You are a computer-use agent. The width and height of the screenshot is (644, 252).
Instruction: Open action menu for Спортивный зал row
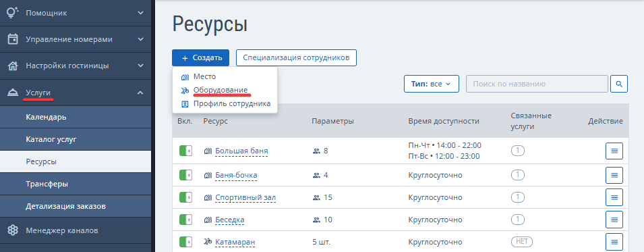click(614, 198)
